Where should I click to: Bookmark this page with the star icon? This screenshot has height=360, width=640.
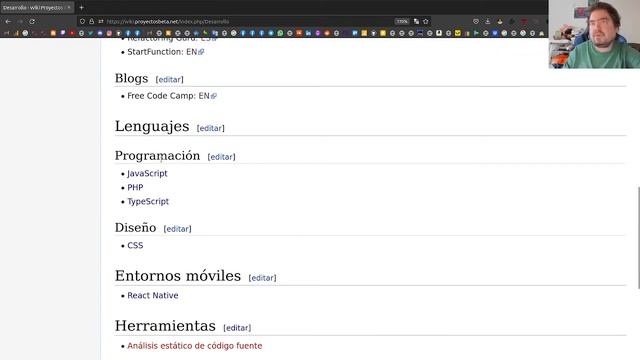tap(426, 21)
